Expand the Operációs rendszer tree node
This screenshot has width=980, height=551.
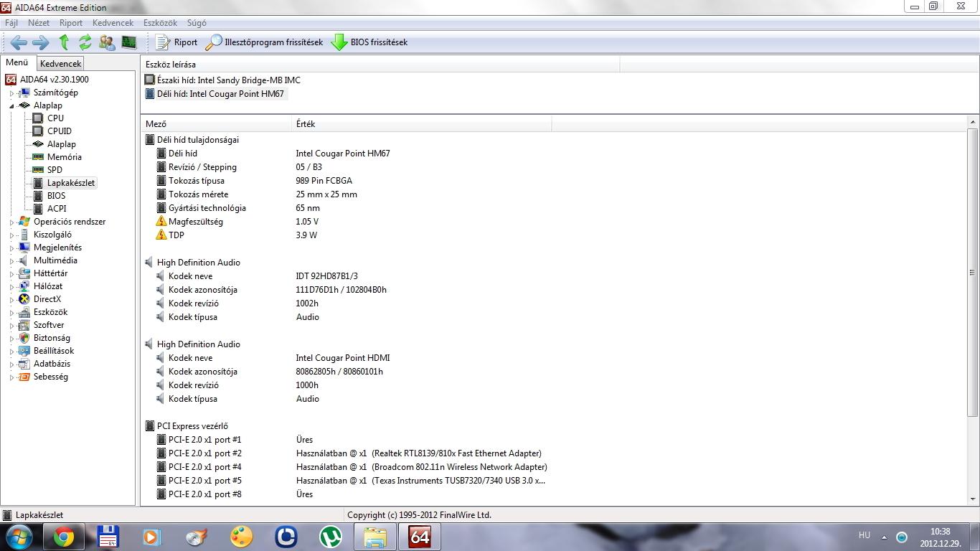tap(11, 222)
